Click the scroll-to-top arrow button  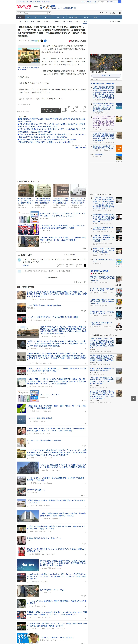pyautogui.click(x=133, y=398)
